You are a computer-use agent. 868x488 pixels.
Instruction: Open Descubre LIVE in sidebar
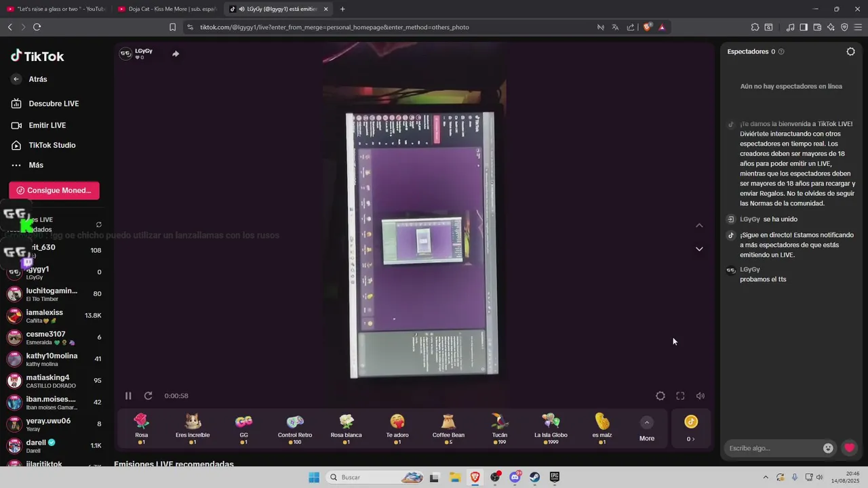45,104
